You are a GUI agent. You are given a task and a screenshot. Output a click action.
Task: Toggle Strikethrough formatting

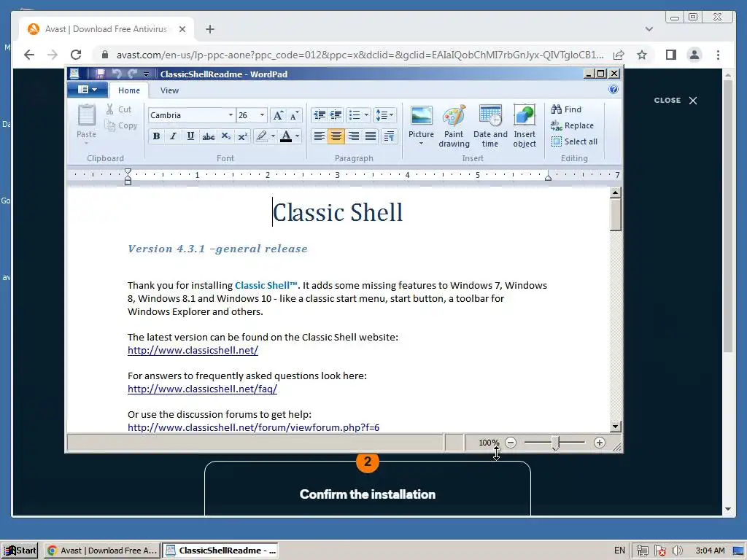coord(208,136)
